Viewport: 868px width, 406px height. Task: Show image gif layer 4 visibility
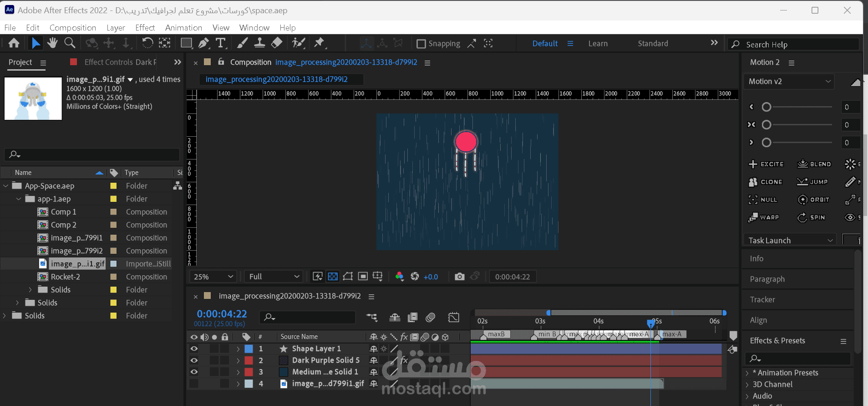(x=194, y=384)
